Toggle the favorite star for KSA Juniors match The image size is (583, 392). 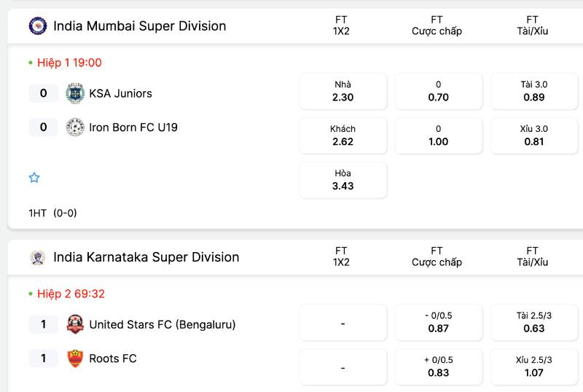[34, 178]
